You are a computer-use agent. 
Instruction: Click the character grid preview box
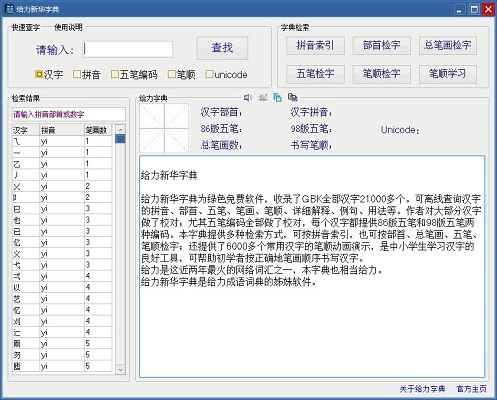pyautogui.click(x=164, y=129)
